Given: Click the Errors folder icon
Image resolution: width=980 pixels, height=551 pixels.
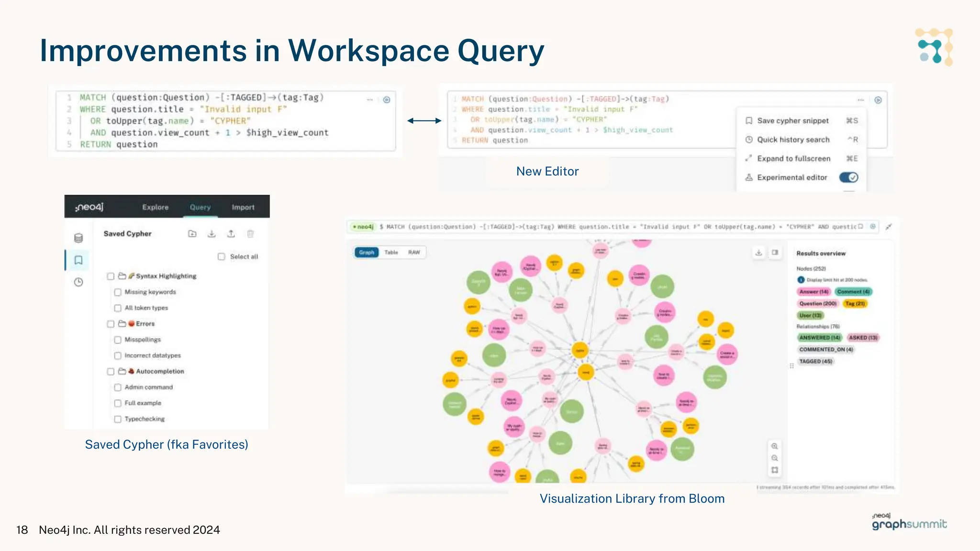Looking at the screenshot, I should click(x=122, y=323).
